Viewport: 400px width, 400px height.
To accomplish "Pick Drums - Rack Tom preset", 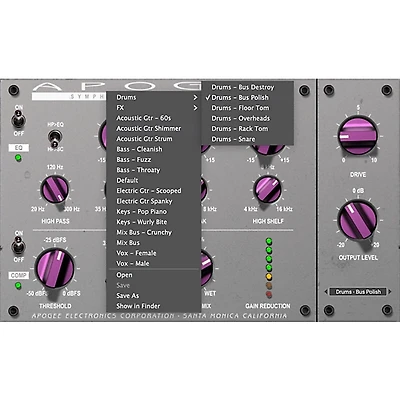I will [247, 128].
